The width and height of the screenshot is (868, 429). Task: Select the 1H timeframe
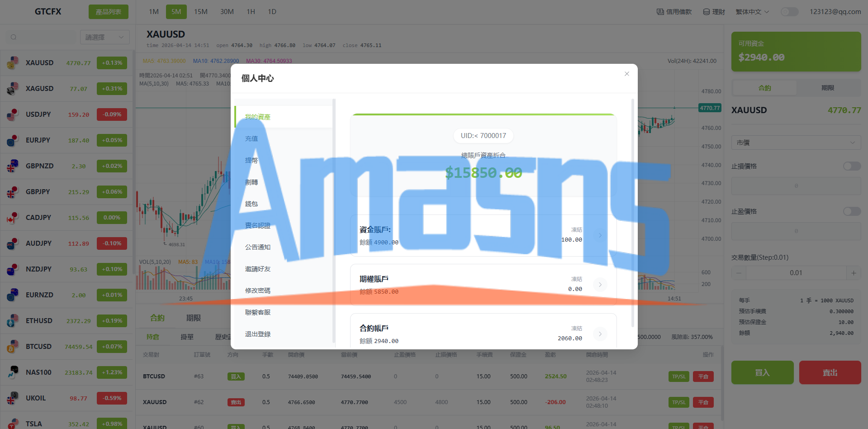tap(251, 12)
